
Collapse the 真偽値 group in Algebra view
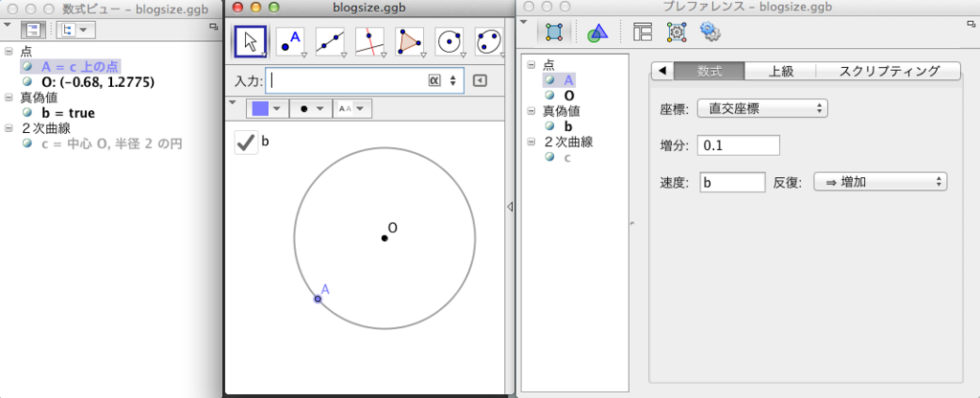click(x=8, y=98)
